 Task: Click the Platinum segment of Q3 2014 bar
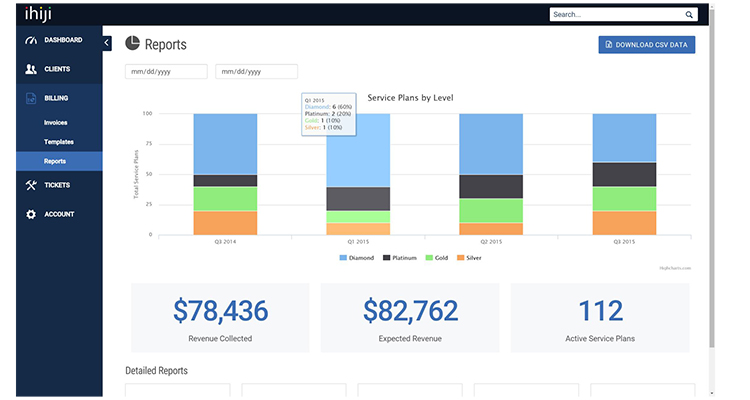tap(225, 181)
